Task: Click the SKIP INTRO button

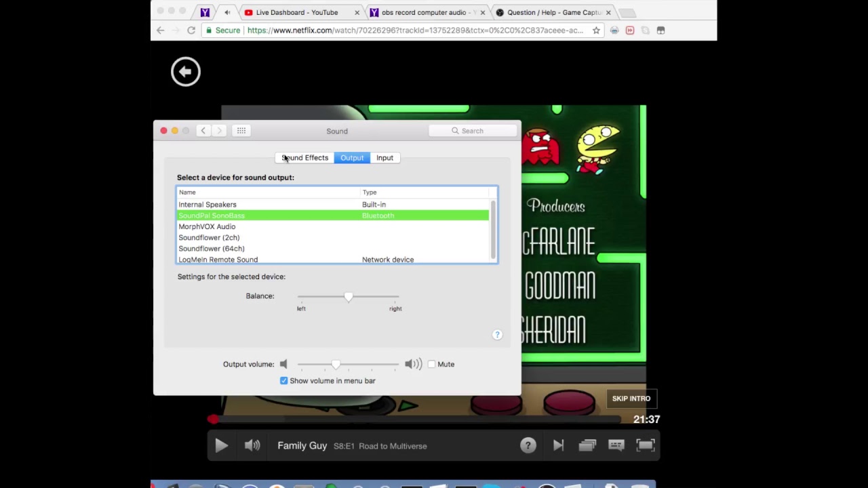Action: pyautogui.click(x=631, y=399)
